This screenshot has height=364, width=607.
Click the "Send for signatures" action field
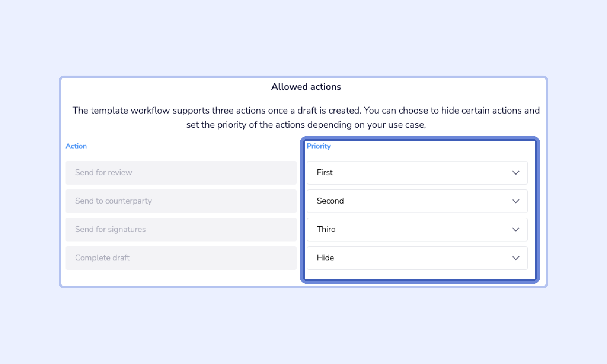tap(181, 230)
